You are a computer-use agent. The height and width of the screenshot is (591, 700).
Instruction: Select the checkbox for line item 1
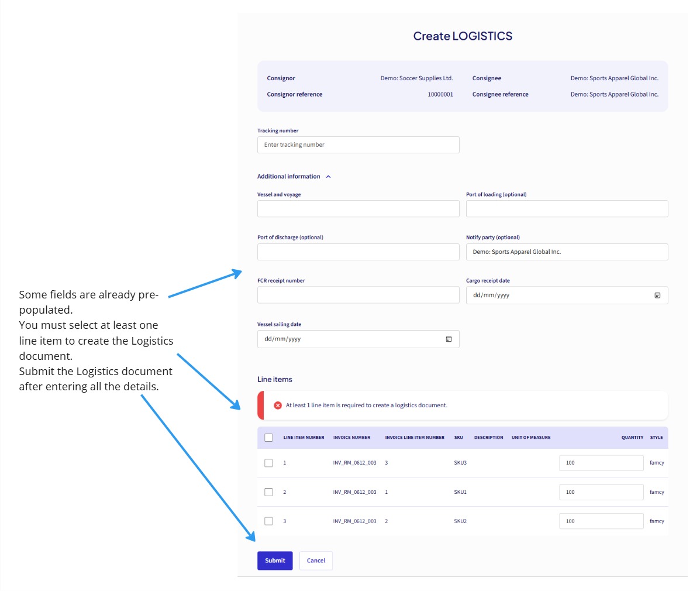268,462
